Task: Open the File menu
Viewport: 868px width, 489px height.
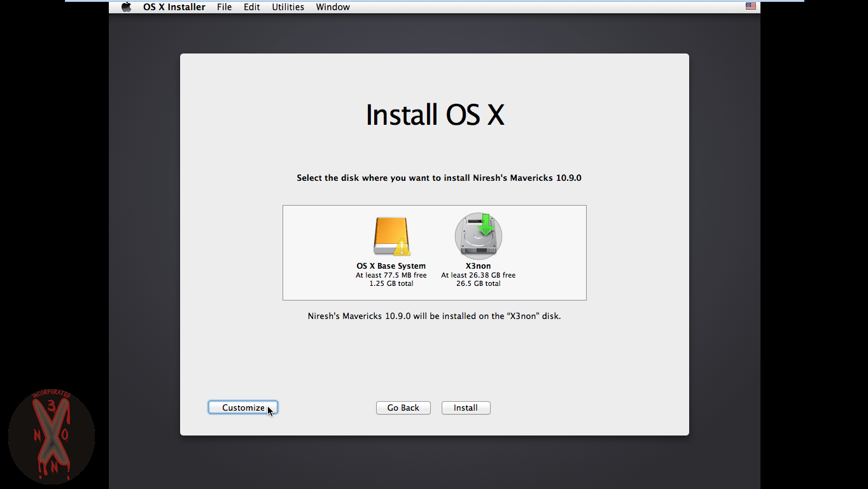Action: point(224,7)
